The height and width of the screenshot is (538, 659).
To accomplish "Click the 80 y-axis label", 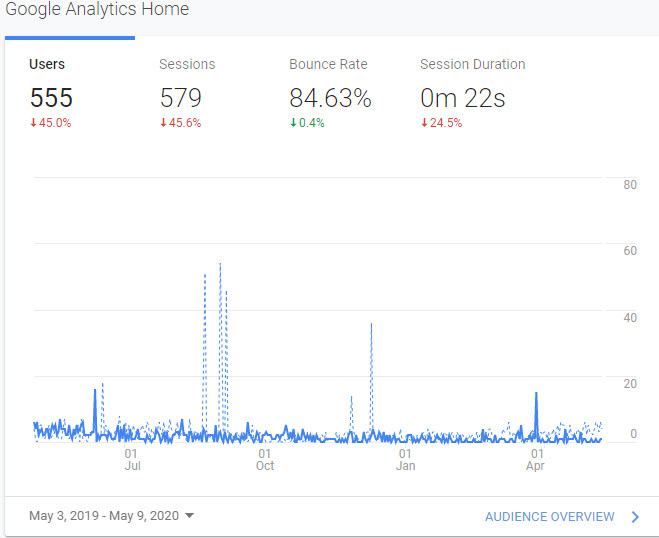I will click(x=630, y=185).
